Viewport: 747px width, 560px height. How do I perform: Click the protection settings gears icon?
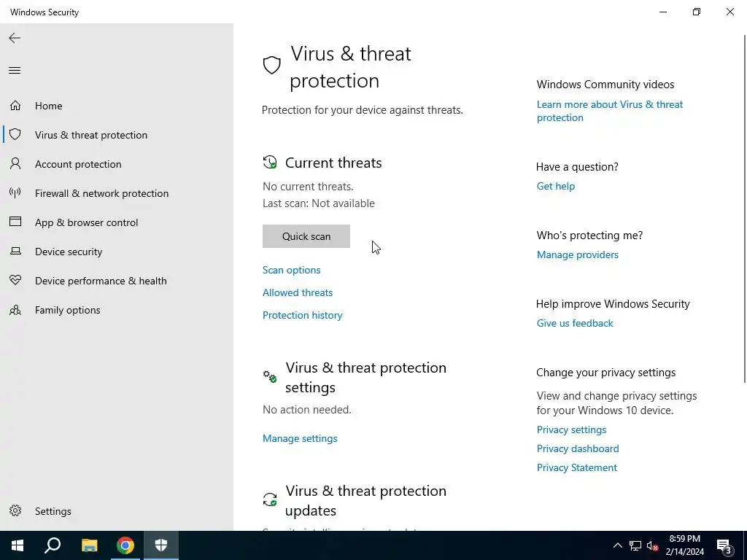click(x=270, y=377)
